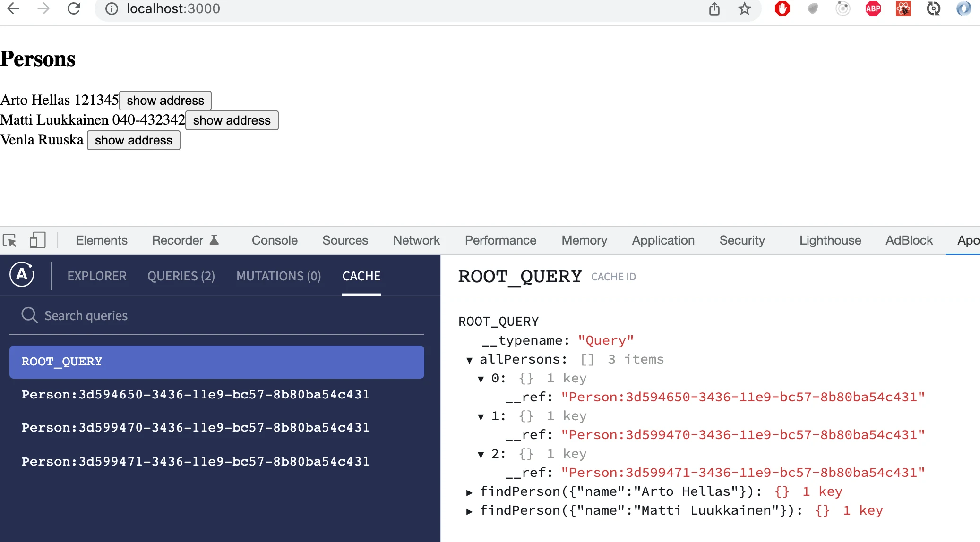Collapse item 1 of allPersons

[481, 417]
